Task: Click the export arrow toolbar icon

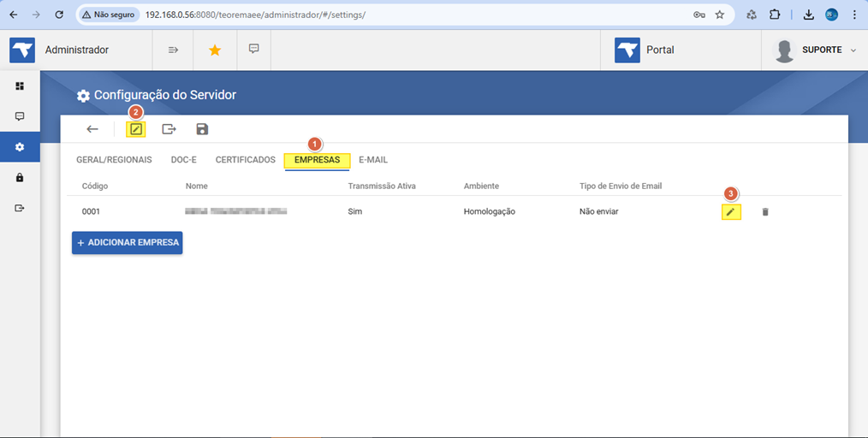Action: coord(169,129)
